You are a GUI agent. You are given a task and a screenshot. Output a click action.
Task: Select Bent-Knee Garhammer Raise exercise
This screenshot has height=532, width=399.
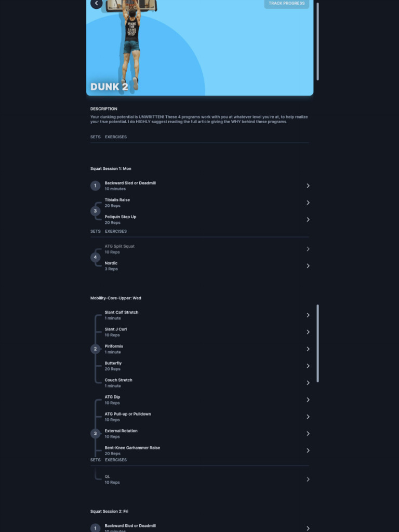199,450
